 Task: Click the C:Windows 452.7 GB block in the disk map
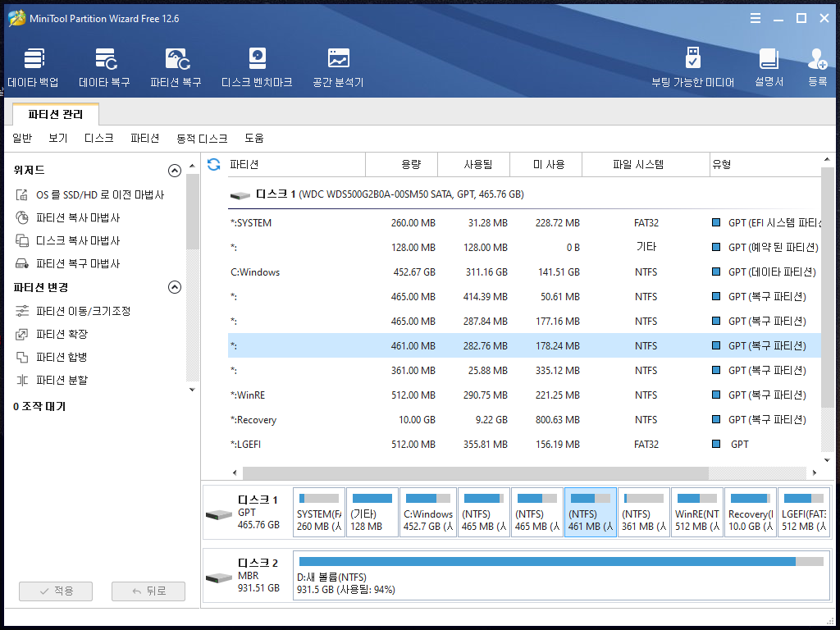[428, 513]
